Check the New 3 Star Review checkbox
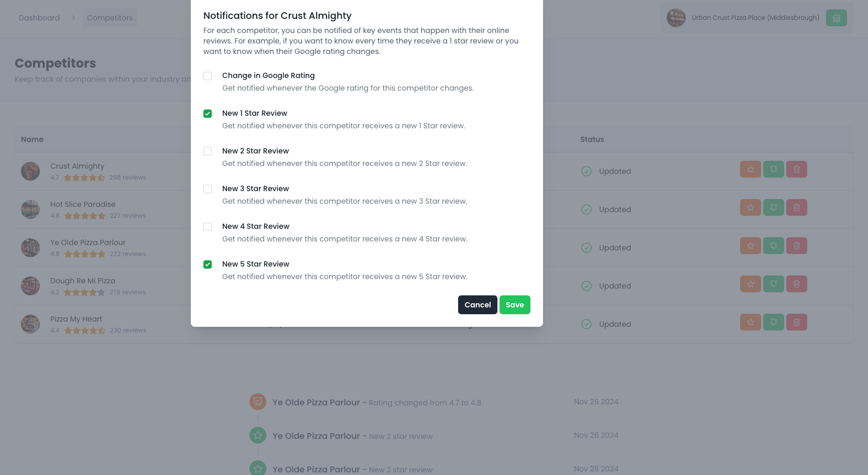The width and height of the screenshot is (868, 475). (x=208, y=189)
